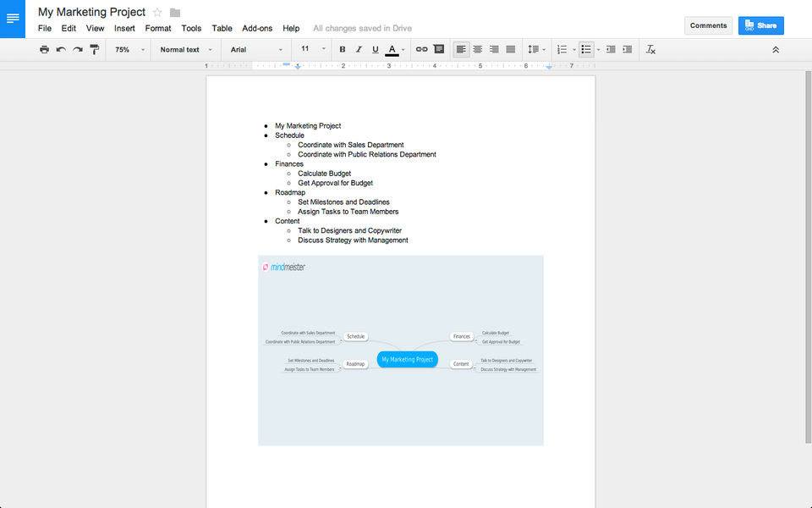Enable center alignment
The height and width of the screenshot is (508, 812).
coord(478,50)
